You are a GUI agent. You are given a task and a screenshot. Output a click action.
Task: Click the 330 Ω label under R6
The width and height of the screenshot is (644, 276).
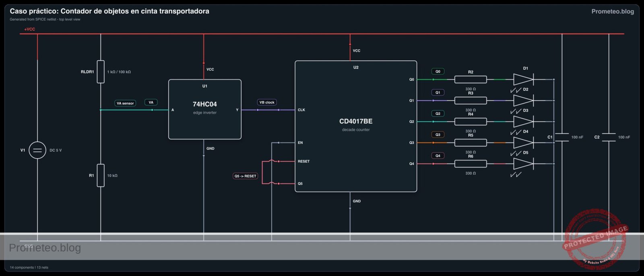tap(471, 173)
